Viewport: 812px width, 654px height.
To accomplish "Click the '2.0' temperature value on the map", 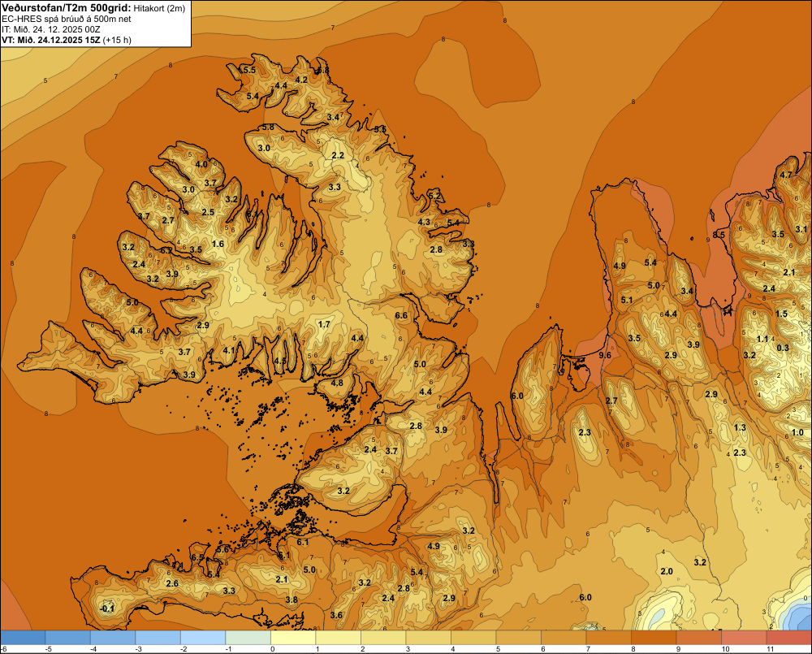I will 667,571.
